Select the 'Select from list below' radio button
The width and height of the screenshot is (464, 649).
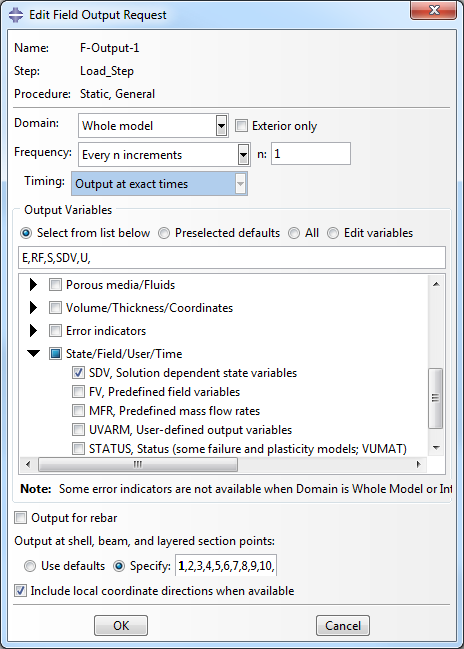click(26, 233)
